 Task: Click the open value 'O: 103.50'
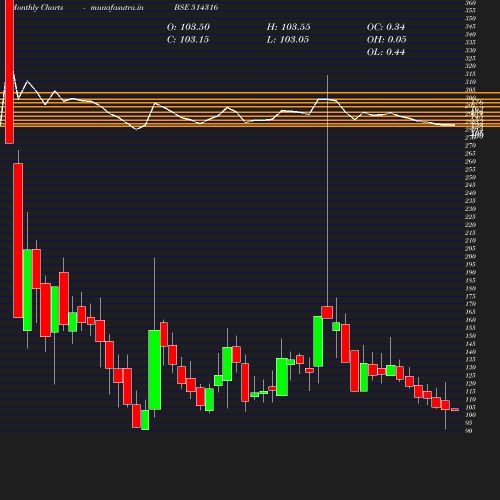[x=188, y=27]
